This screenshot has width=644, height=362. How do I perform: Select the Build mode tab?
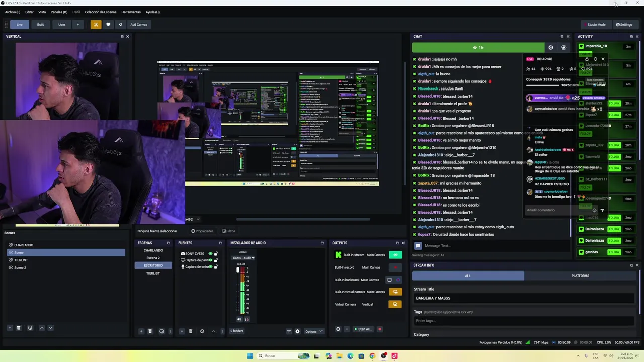41,24
